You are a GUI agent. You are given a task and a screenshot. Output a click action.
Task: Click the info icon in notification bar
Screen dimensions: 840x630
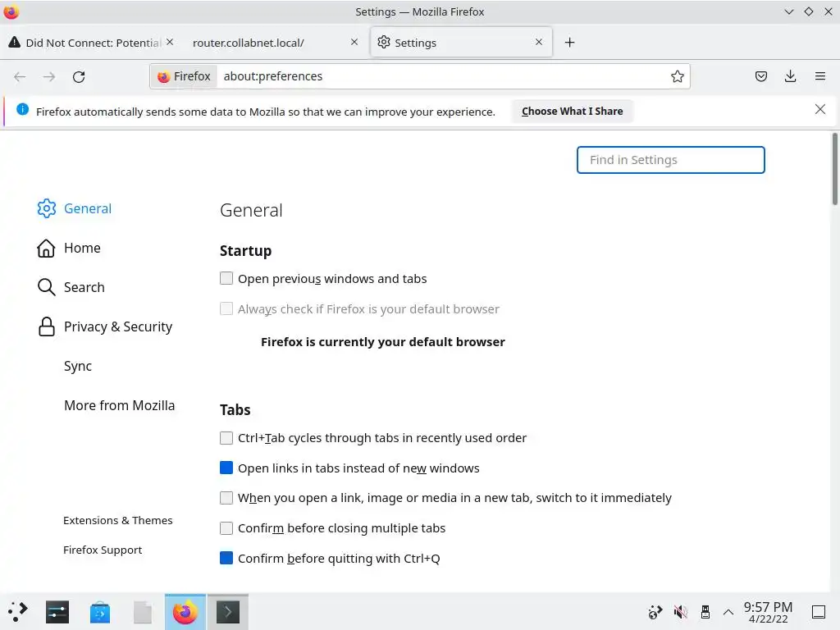(22, 109)
